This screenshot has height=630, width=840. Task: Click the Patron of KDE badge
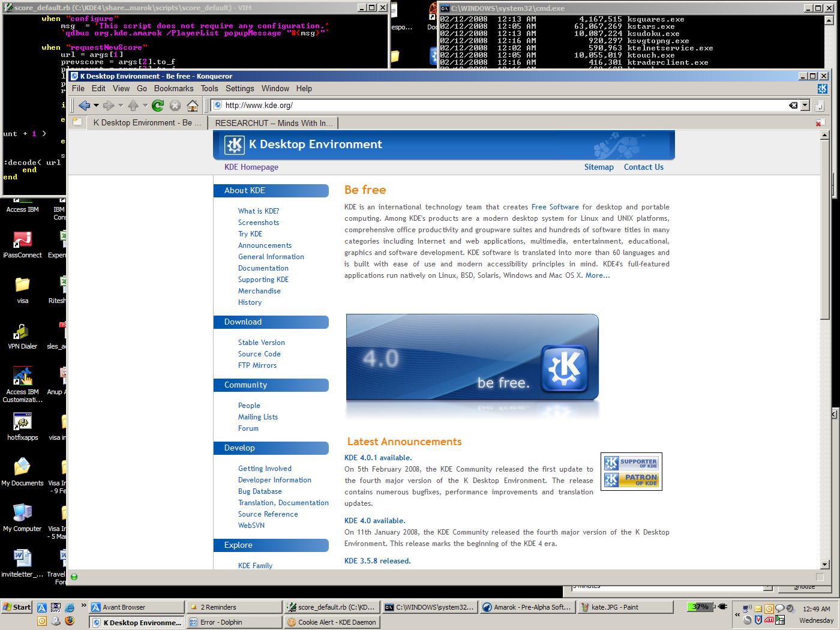tap(631, 479)
